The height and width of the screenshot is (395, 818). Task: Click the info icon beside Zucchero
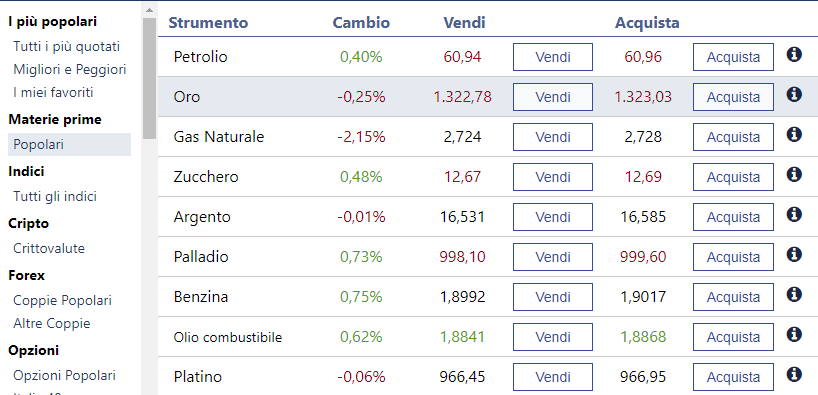(793, 174)
